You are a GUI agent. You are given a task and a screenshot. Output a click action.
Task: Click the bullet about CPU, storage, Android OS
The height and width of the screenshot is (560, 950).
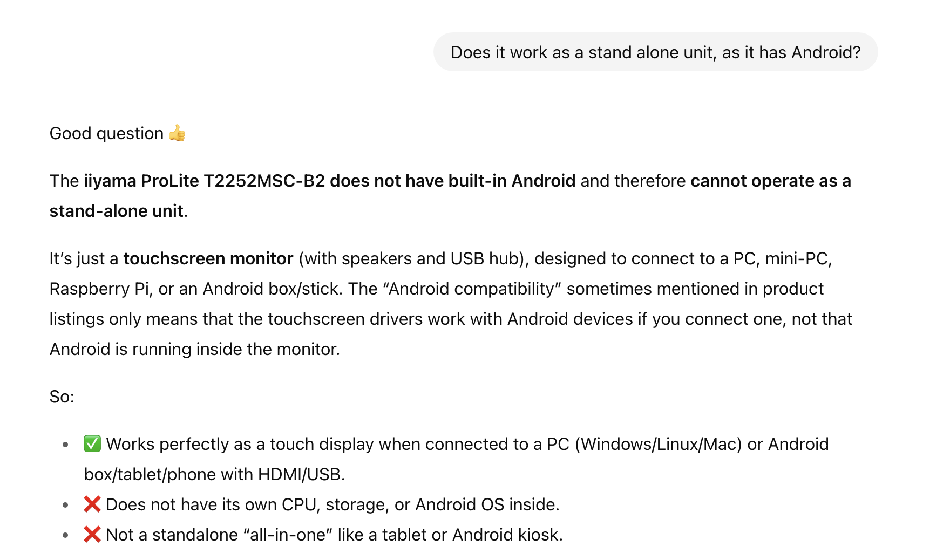(x=322, y=504)
